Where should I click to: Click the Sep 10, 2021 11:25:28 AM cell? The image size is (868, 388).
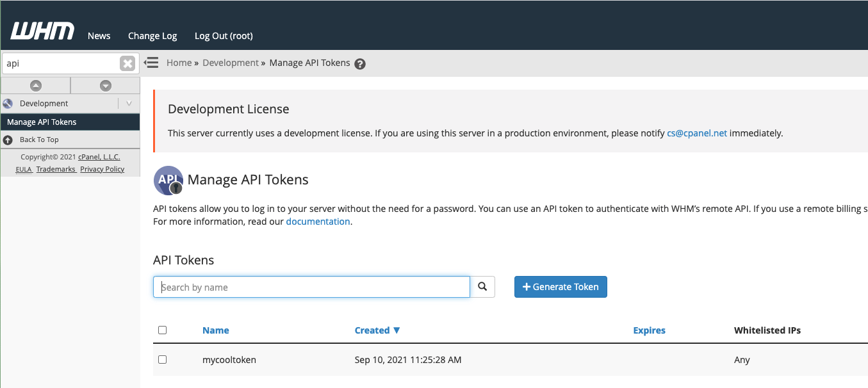tap(408, 360)
